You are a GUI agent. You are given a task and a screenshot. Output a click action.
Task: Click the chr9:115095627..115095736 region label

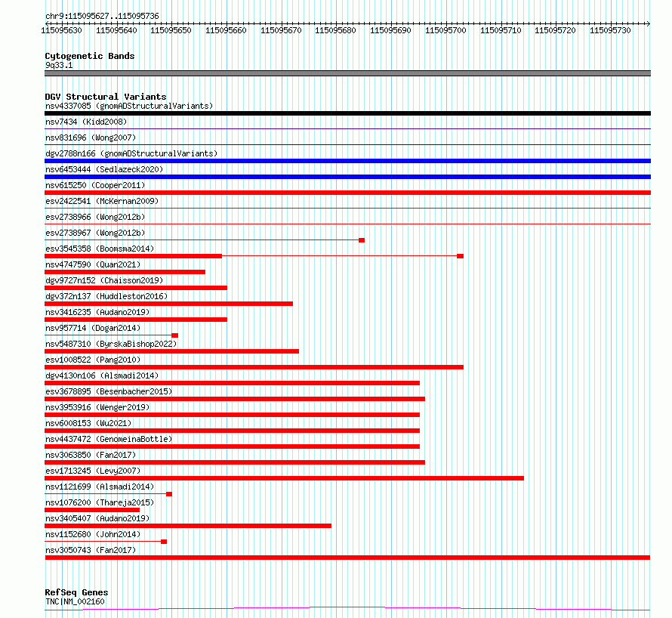[x=102, y=16]
